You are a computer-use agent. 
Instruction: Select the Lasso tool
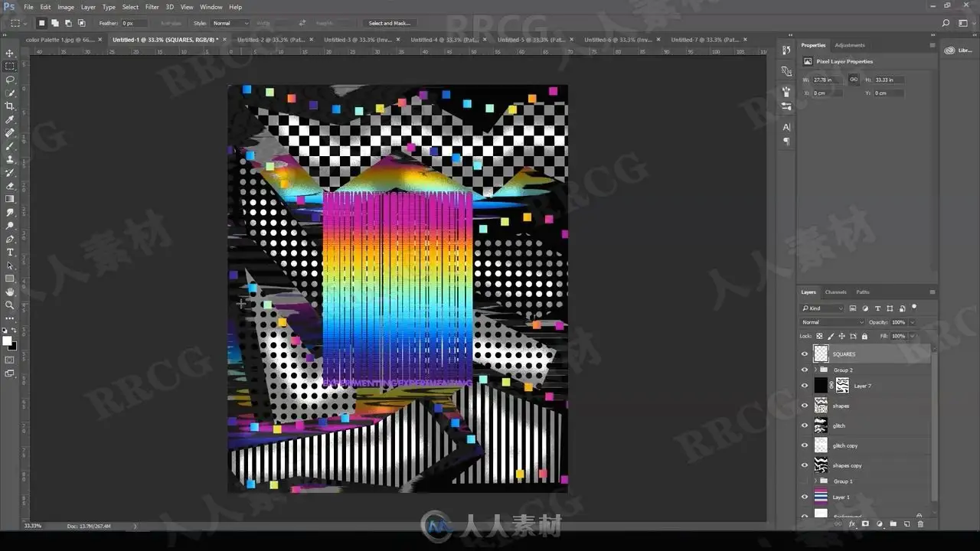pyautogui.click(x=10, y=80)
